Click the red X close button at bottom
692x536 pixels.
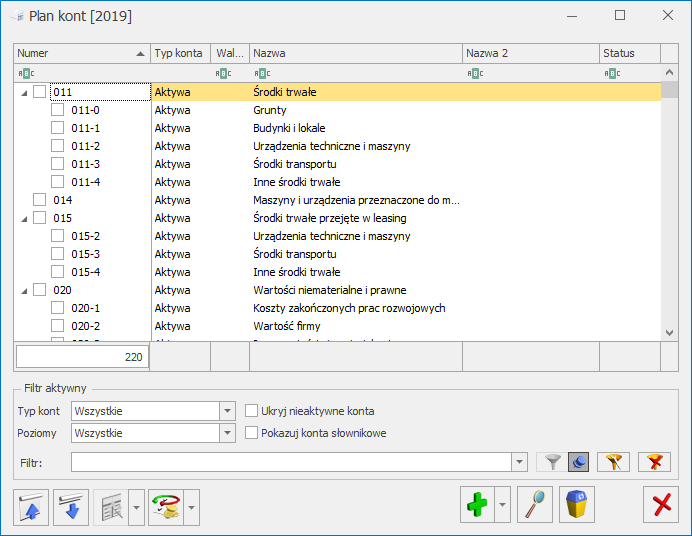(660, 505)
